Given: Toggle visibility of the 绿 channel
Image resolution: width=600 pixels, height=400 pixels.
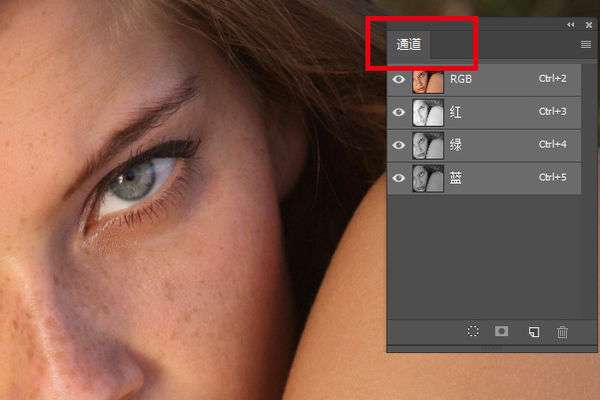Looking at the screenshot, I should tap(399, 145).
